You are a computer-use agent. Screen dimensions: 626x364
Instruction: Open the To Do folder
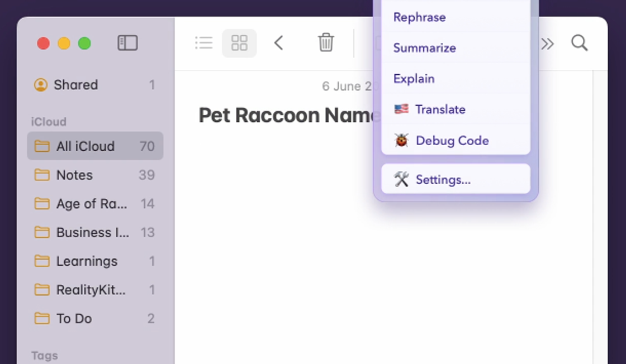click(x=74, y=319)
